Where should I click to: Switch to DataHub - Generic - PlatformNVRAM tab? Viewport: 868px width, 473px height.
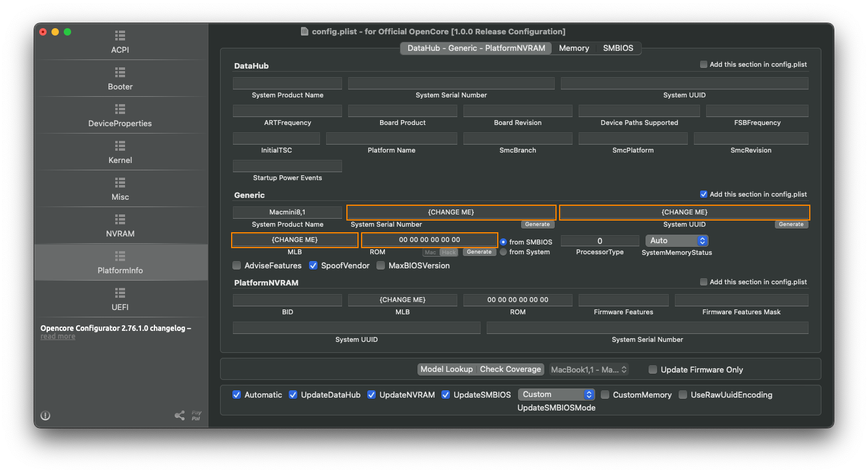point(476,48)
